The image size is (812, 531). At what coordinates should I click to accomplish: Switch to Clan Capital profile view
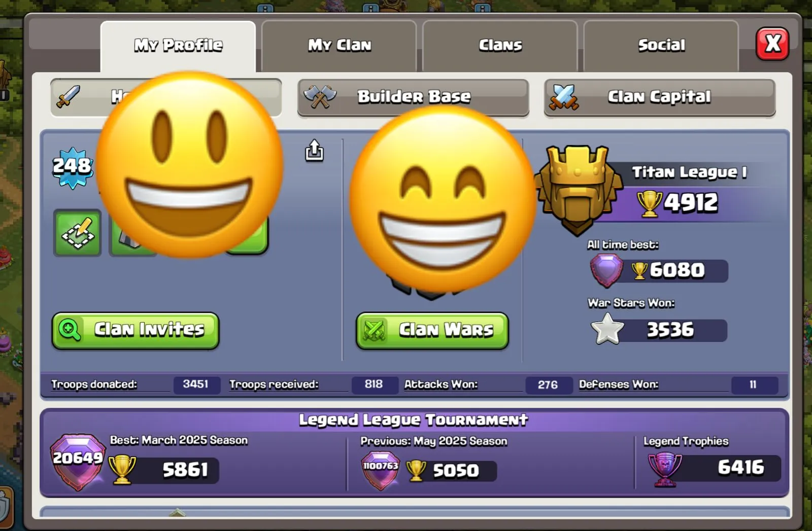coord(660,97)
